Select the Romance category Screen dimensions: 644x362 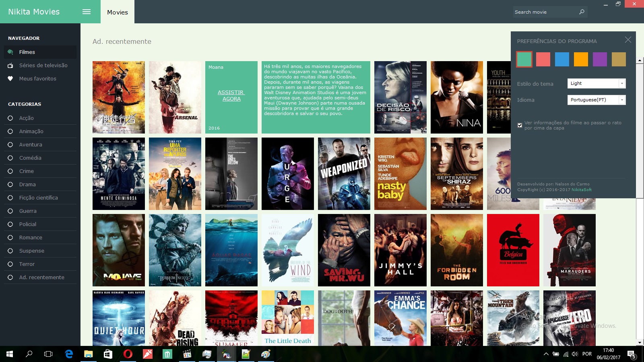coord(40,237)
